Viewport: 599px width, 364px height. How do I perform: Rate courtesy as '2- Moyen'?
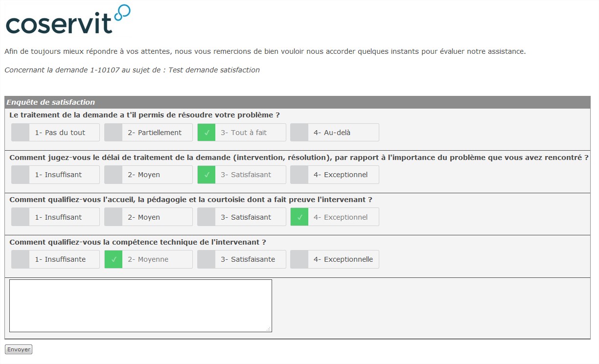click(x=148, y=217)
